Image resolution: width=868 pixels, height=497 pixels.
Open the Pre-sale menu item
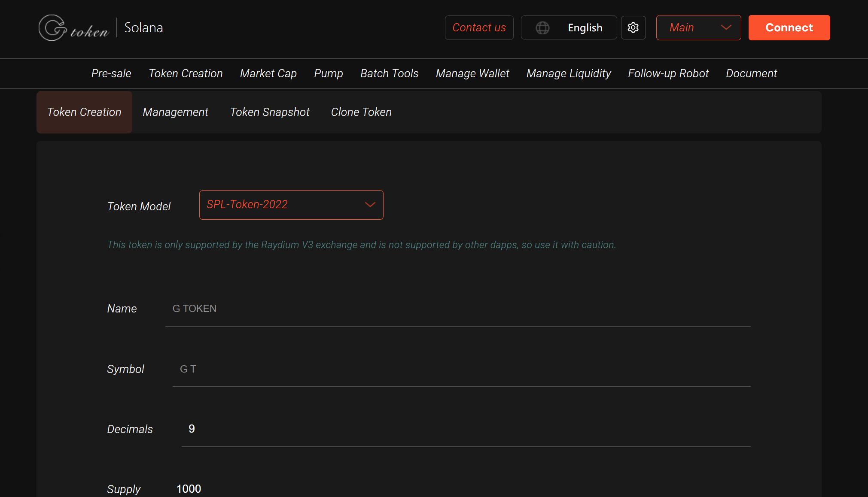111,73
